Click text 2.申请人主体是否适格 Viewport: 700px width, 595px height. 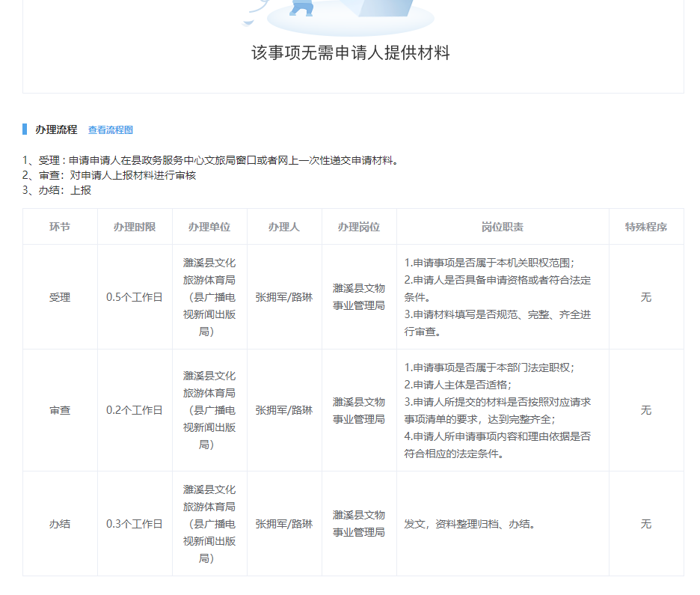(458, 385)
